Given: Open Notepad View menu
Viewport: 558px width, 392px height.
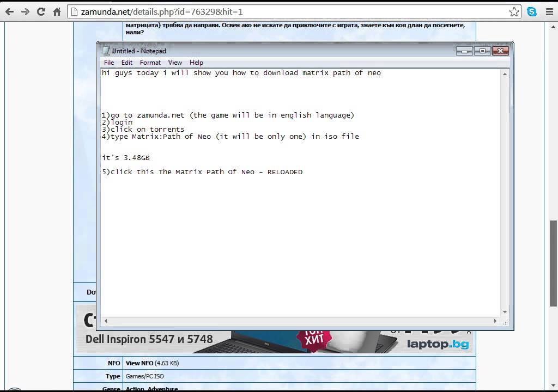Looking at the screenshot, I should (175, 63).
